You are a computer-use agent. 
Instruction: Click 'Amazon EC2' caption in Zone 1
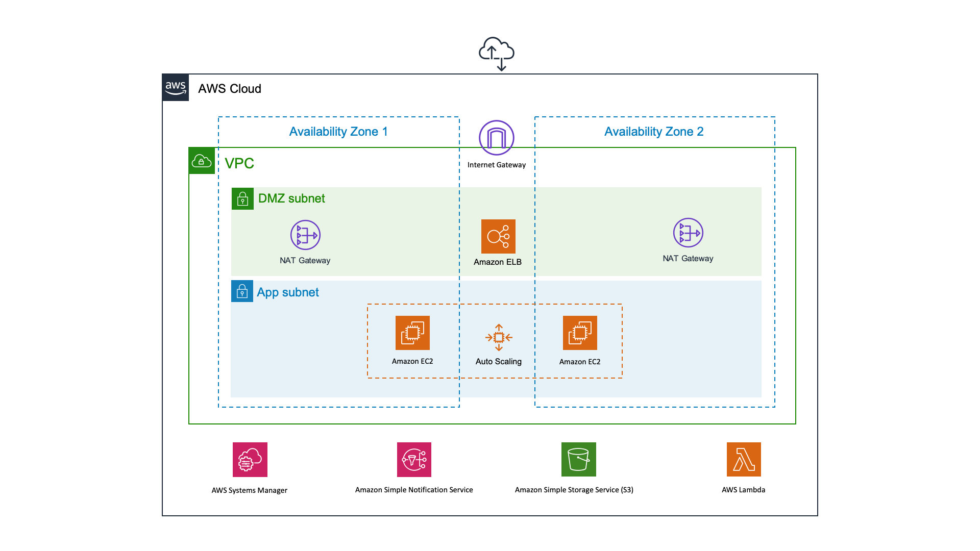tap(412, 361)
